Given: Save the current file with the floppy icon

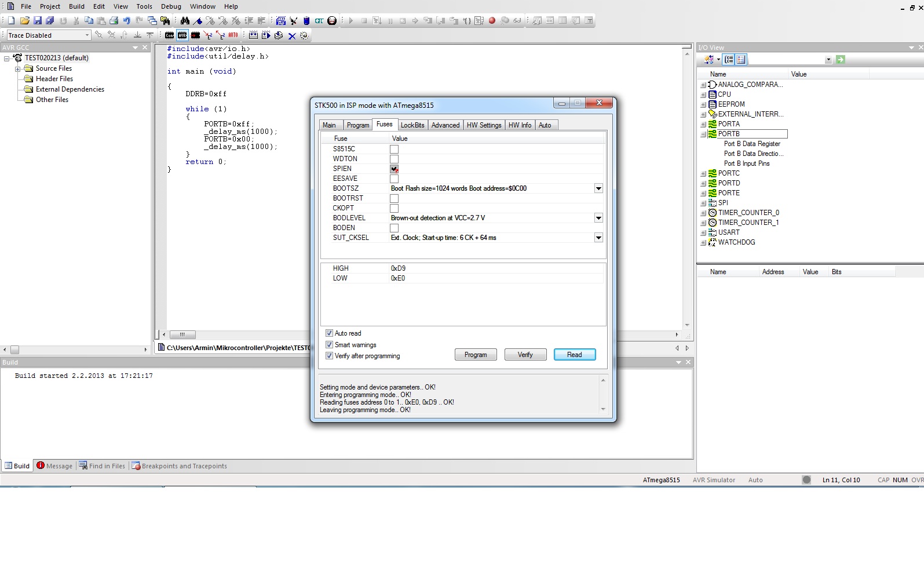Looking at the screenshot, I should pyautogui.click(x=37, y=20).
